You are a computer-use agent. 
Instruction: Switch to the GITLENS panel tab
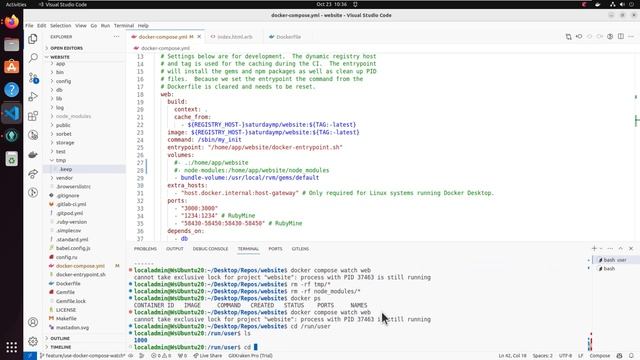(x=300, y=249)
